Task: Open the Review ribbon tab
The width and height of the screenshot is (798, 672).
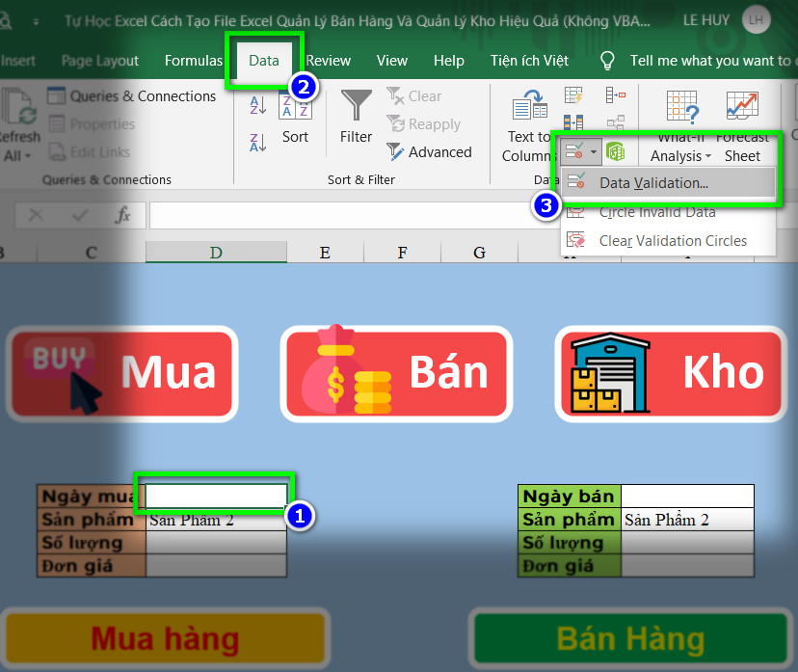Action: pyautogui.click(x=329, y=61)
